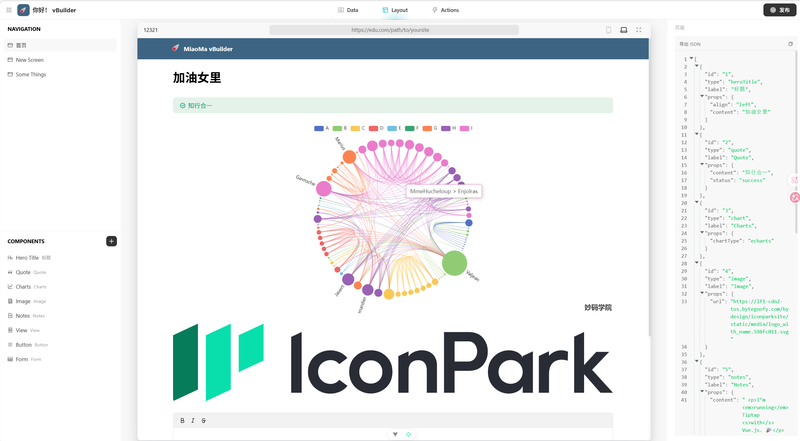The height and width of the screenshot is (441, 800).
Task: Click the canvas vertical scrollbar
Action: [x=649, y=189]
